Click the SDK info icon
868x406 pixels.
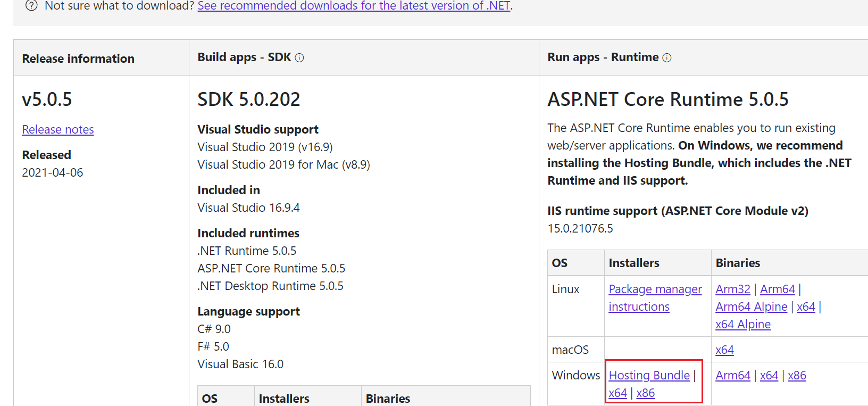tap(299, 58)
